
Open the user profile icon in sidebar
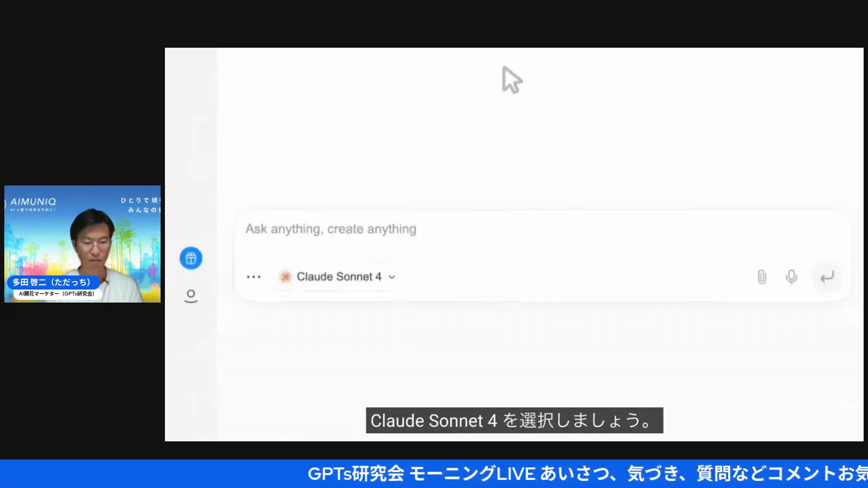191,296
